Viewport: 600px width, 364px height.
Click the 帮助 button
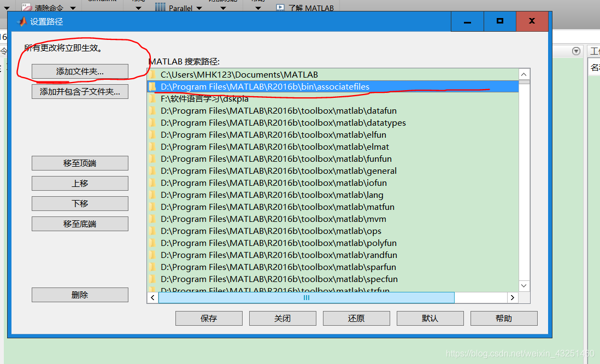[504, 319]
